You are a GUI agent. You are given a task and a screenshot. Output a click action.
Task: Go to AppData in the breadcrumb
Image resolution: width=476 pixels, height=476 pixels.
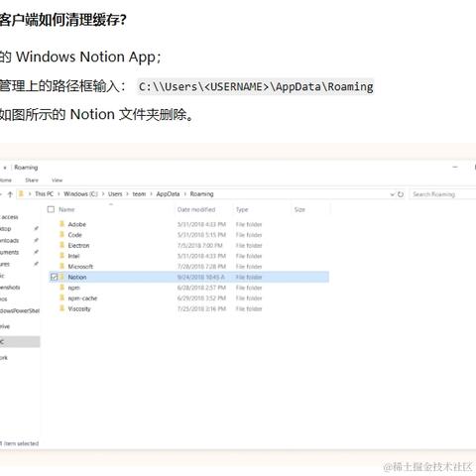168,194
